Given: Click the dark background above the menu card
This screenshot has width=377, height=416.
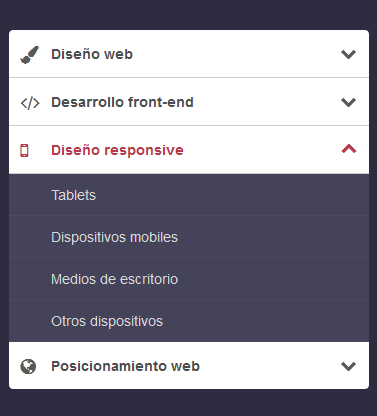Looking at the screenshot, I should point(188,14).
